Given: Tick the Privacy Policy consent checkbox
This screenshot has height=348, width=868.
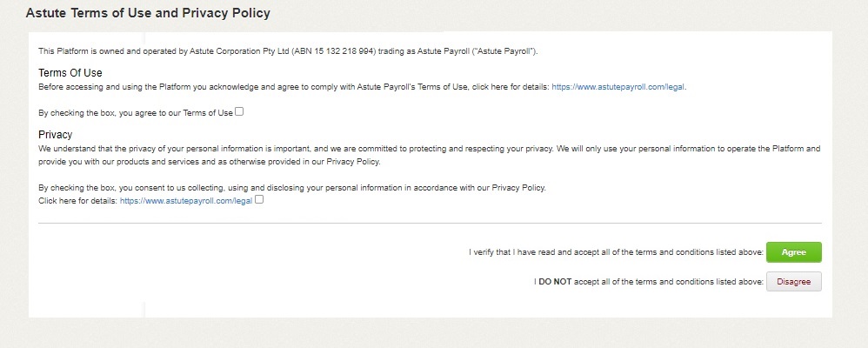Looking at the screenshot, I should pyautogui.click(x=259, y=199).
